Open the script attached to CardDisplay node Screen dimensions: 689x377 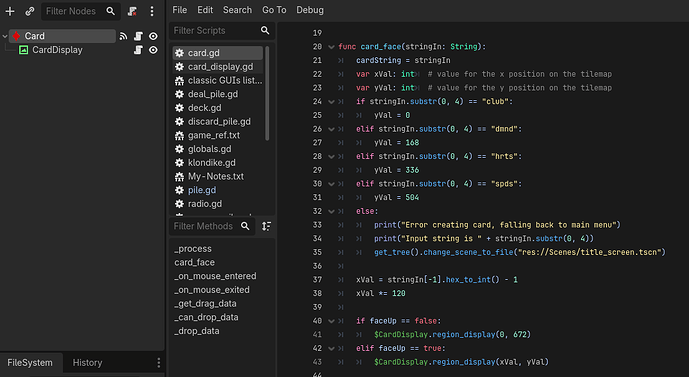[x=138, y=50]
